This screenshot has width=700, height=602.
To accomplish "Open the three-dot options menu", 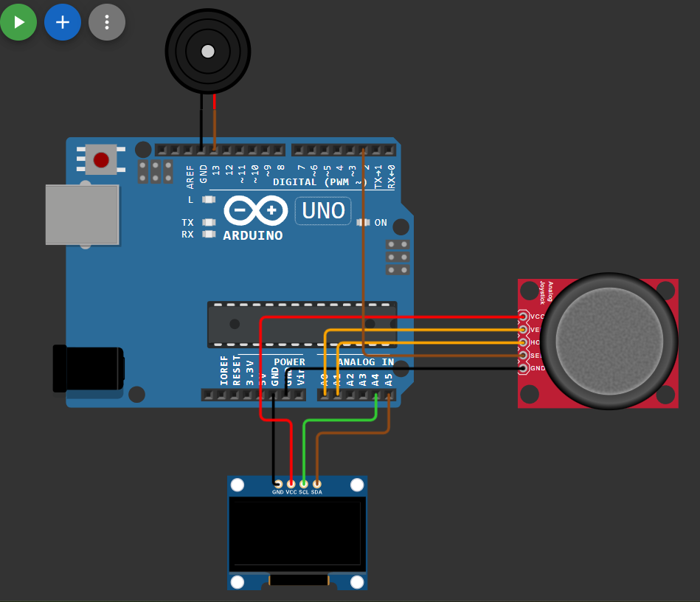I will click(x=106, y=22).
